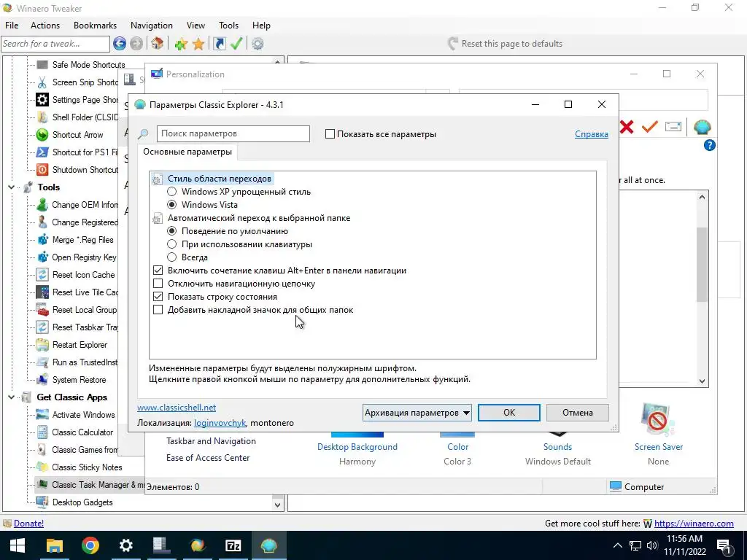This screenshot has width=747, height=560.
Task: Collapse the Get Classic Apps tree node
Action: click(12, 397)
